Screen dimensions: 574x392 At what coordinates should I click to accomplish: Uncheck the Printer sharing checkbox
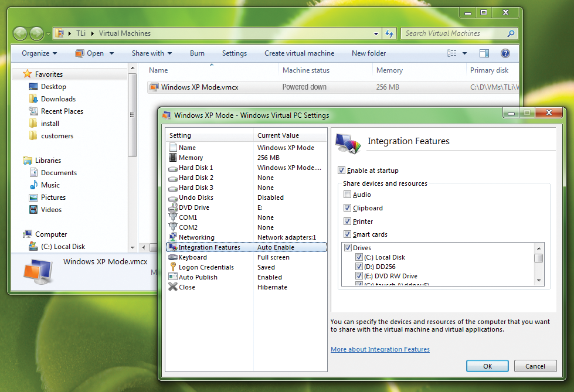click(348, 221)
